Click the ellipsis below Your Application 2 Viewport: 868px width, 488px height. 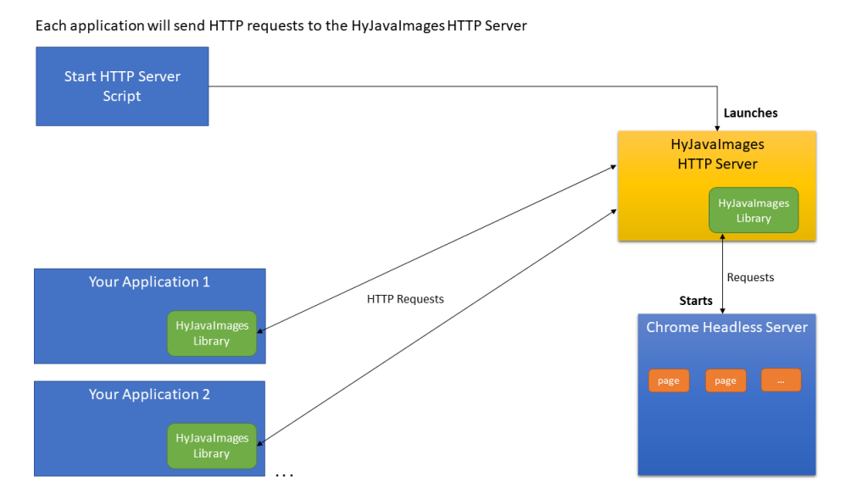coord(284,476)
